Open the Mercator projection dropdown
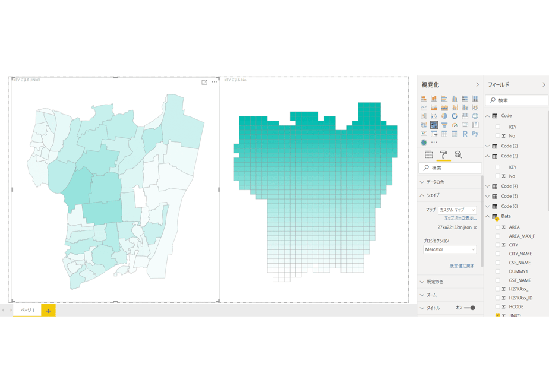 point(450,249)
